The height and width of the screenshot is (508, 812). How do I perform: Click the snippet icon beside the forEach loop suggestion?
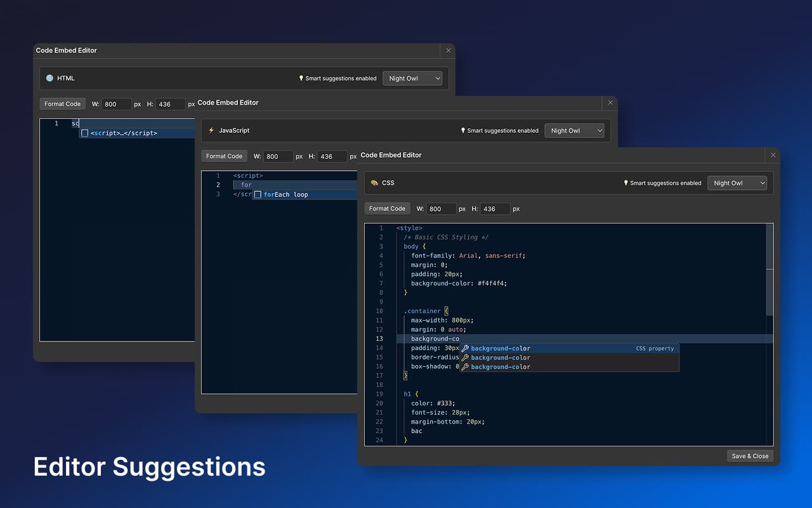click(x=258, y=194)
